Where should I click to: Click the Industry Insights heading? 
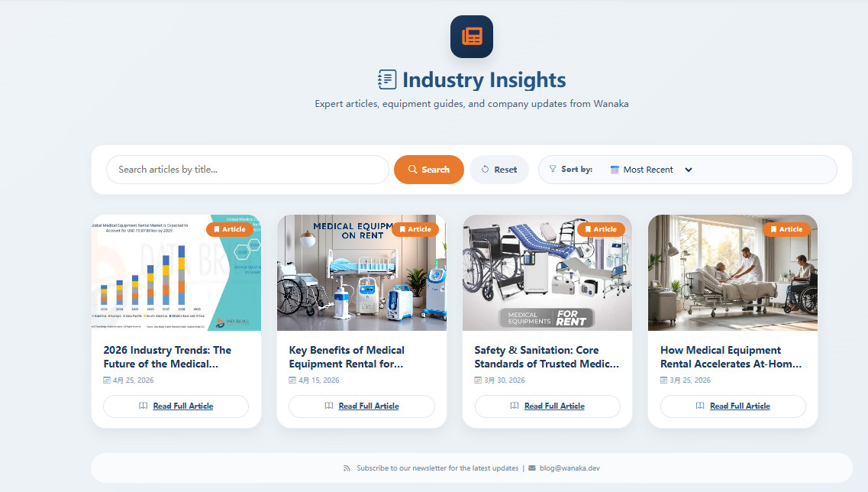(x=484, y=79)
